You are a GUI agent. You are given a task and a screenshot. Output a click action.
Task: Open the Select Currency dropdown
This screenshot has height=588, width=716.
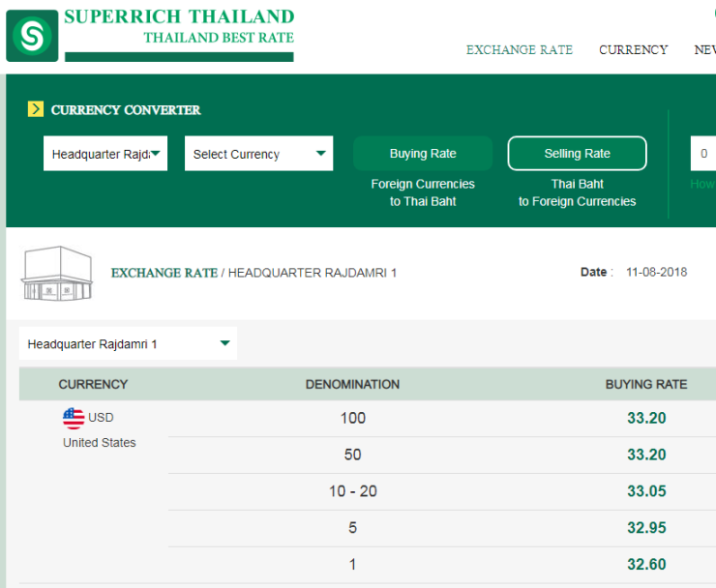pyautogui.click(x=259, y=154)
